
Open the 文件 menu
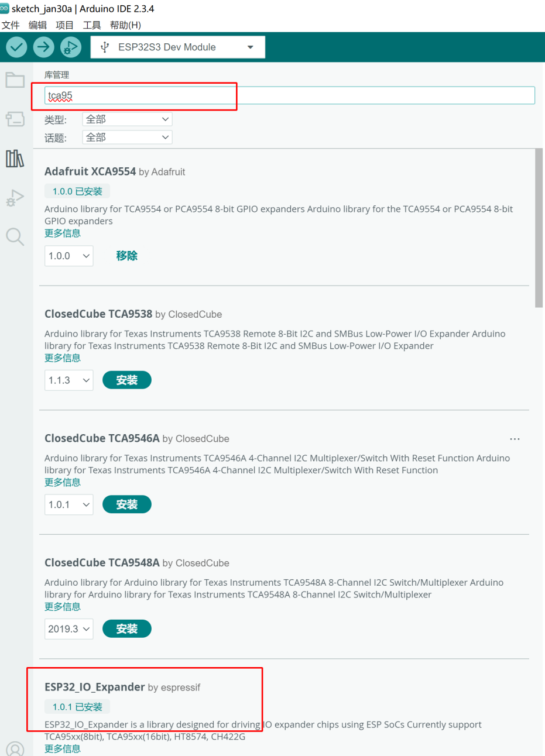11,25
